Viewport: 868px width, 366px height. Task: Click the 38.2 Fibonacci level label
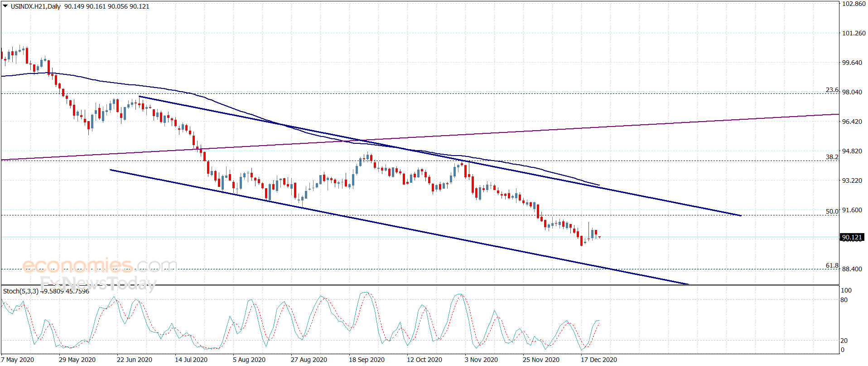832,157
